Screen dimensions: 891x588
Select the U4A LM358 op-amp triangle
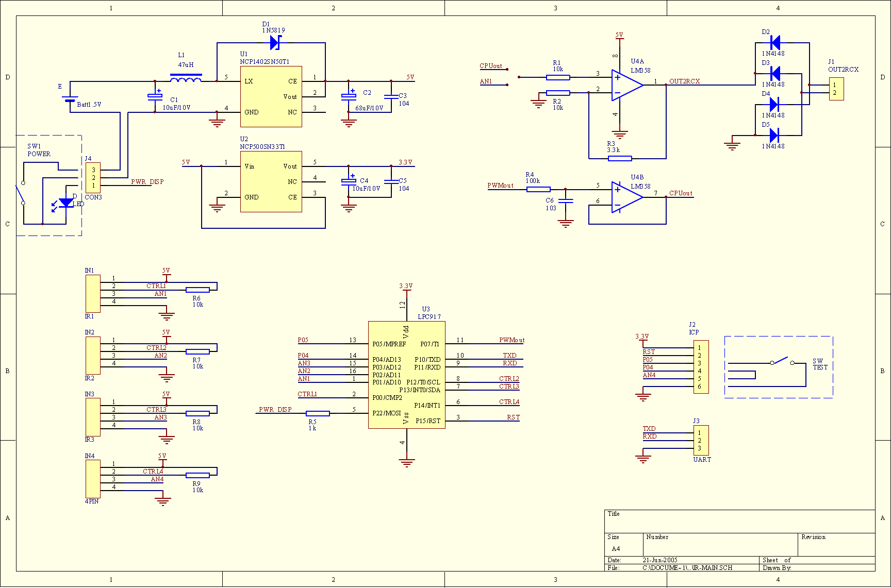pos(626,85)
